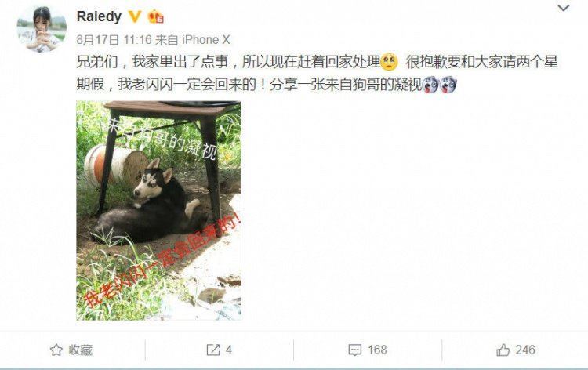Like the post with thumbs-up icon
Screen dimensions: 588x370
tap(503, 350)
